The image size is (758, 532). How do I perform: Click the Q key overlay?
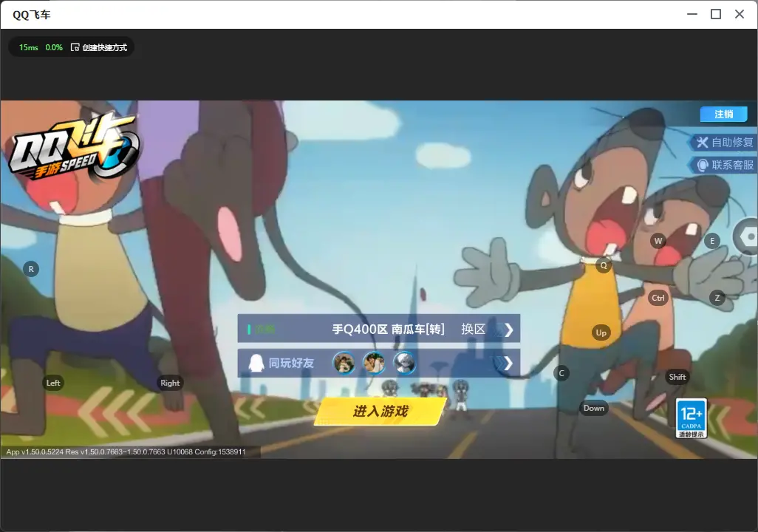604,265
